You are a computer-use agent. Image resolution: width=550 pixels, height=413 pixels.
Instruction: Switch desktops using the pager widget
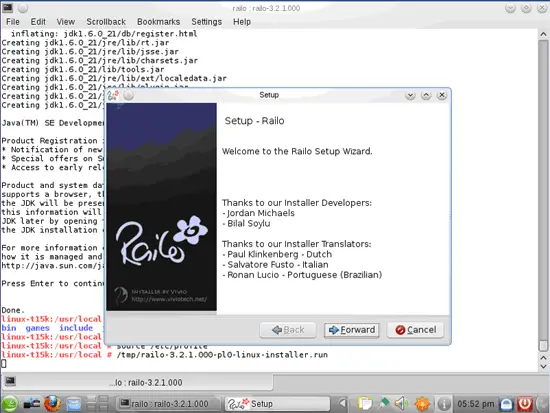coord(97,404)
